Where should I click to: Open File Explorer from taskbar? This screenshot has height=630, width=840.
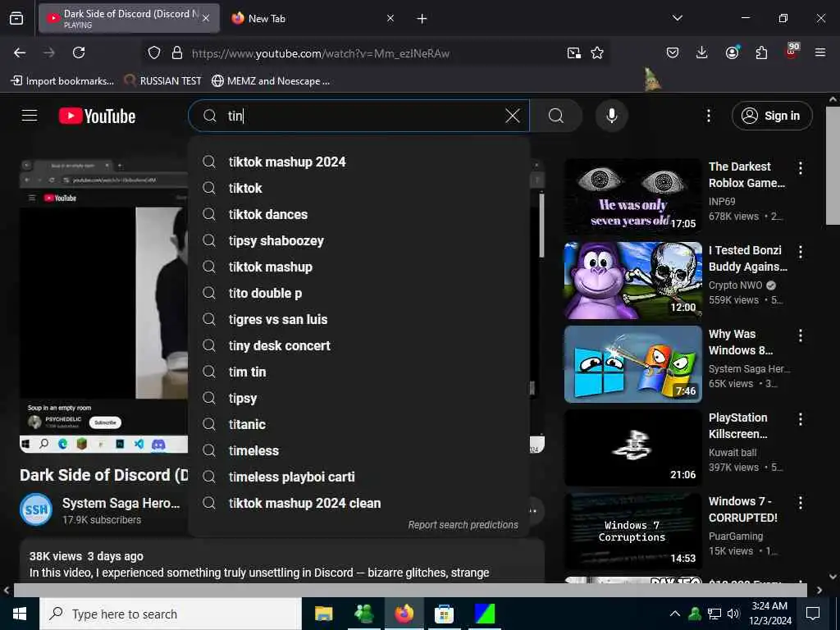point(323,614)
